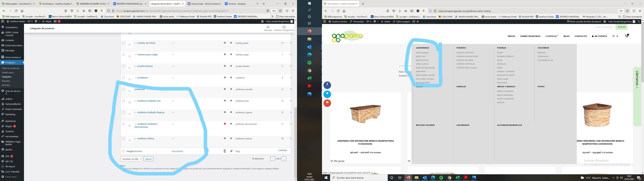The height and width of the screenshot is (181, 644).
Task: Click Windows search box Escribe aquí para buscar
Action: [x=359, y=178]
